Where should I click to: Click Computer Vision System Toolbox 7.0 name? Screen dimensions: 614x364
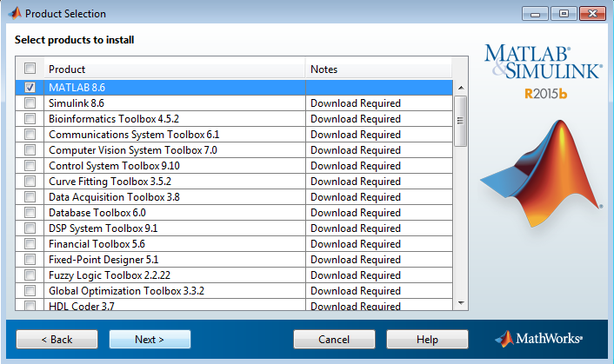point(133,150)
